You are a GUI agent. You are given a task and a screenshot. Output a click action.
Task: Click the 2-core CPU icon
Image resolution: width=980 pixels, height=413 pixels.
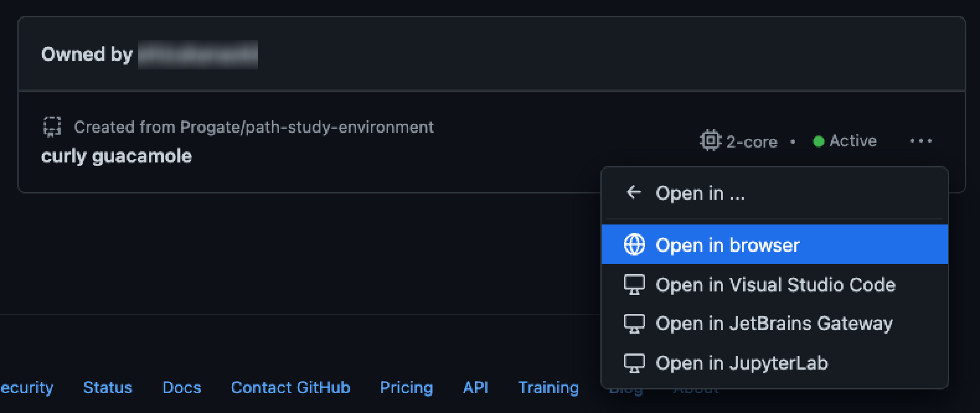click(x=710, y=141)
